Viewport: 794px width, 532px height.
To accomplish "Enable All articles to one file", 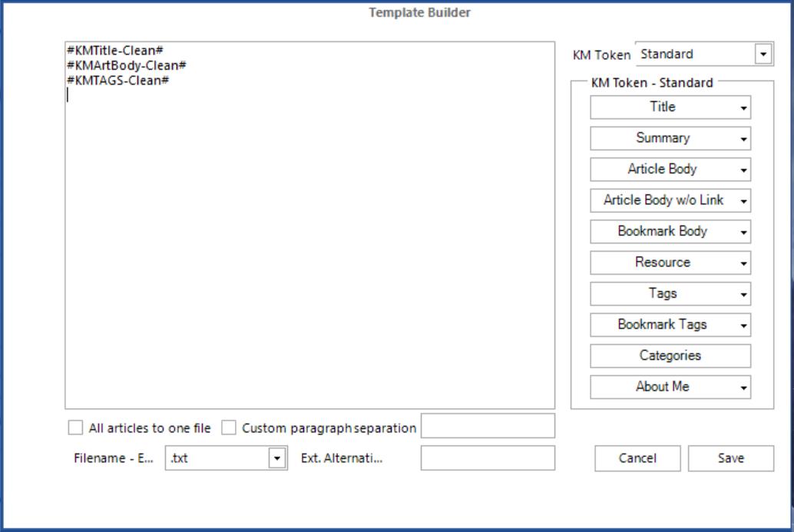I will pyautogui.click(x=75, y=428).
